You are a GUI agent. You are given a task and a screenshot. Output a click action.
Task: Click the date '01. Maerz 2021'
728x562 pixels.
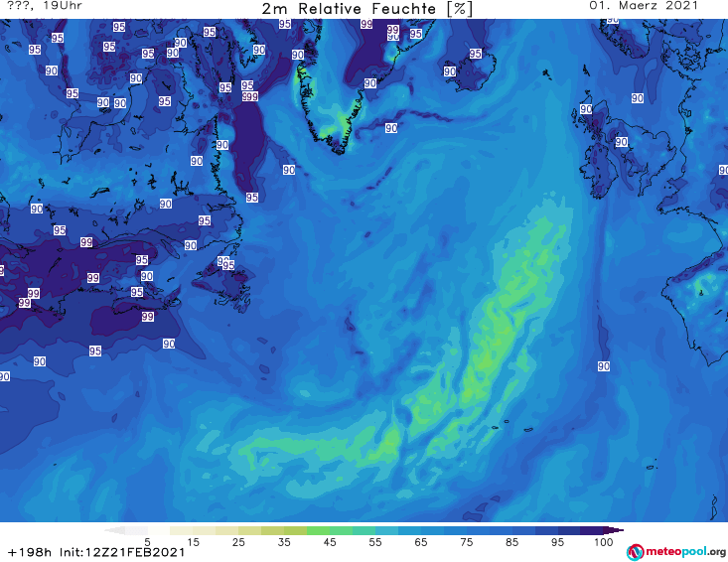click(x=644, y=6)
